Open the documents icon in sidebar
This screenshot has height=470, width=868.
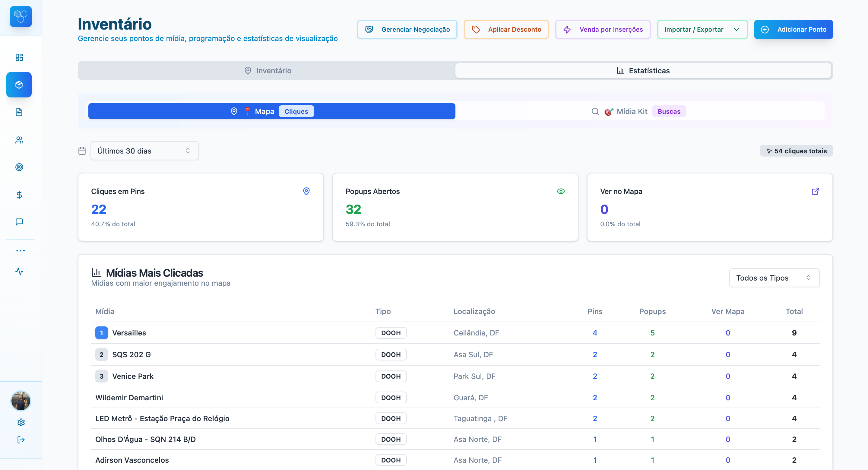[19, 112]
